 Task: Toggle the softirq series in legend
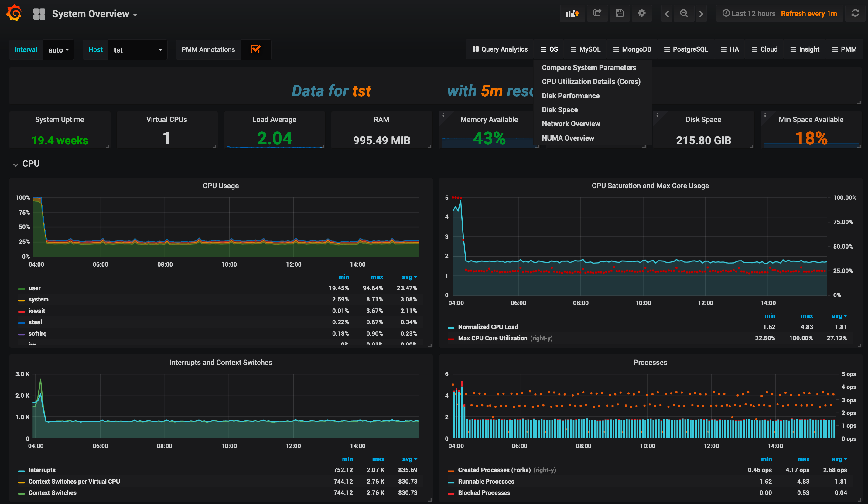[x=37, y=334]
